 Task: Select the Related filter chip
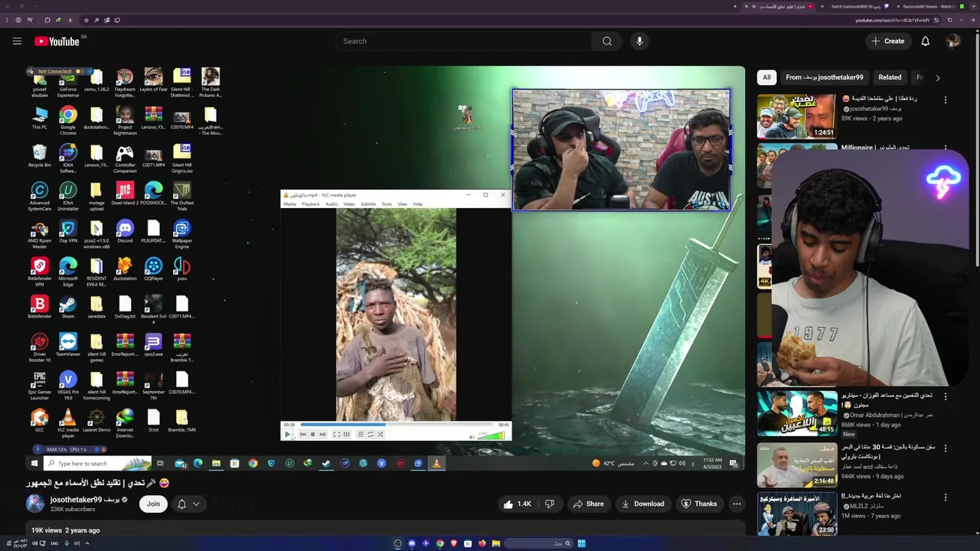(890, 77)
